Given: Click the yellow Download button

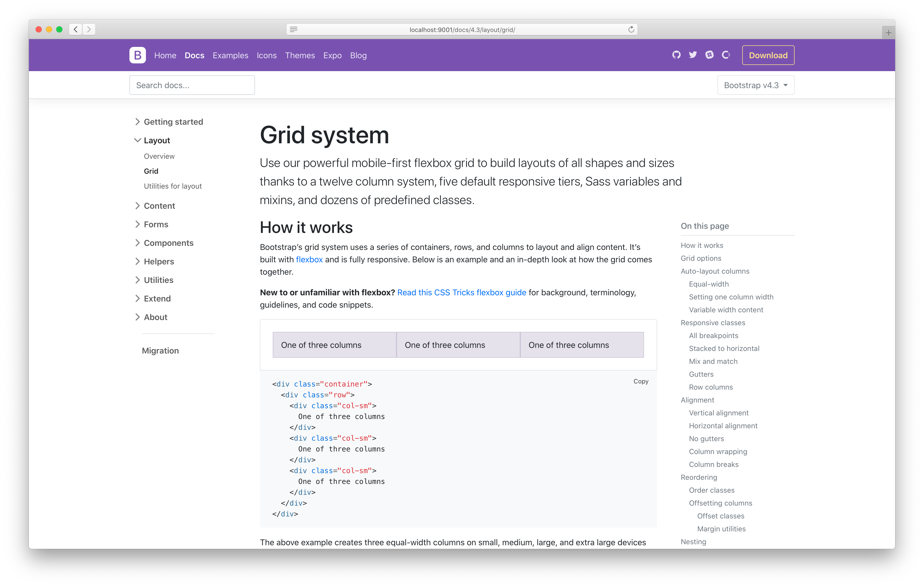Looking at the screenshot, I should pos(768,55).
